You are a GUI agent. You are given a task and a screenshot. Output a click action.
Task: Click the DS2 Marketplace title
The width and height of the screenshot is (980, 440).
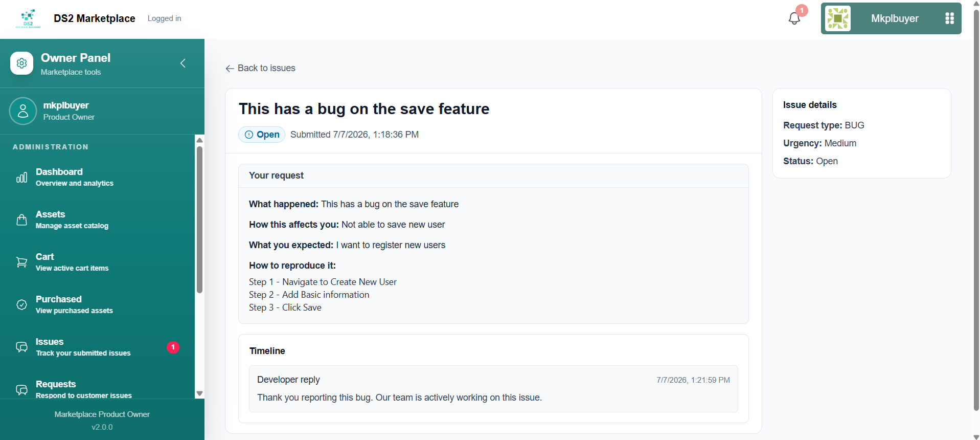pos(95,18)
